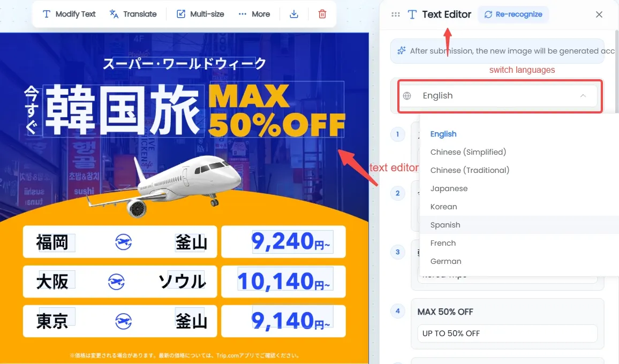This screenshot has width=619, height=364.
Task: Open the Modify Text tool
Action: click(x=69, y=14)
